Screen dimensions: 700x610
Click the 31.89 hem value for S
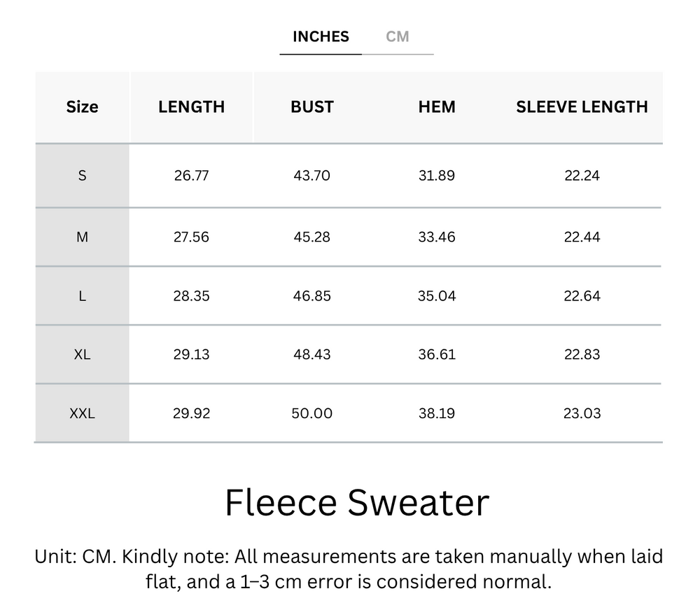click(437, 176)
